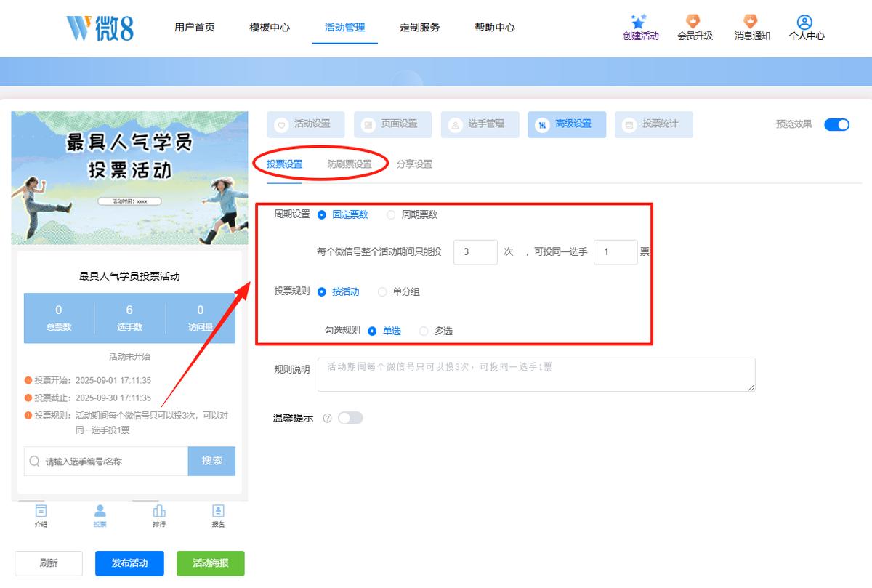Click the 刷新 button
This screenshot has height=588, width=872.
click(x=49, y=563)
